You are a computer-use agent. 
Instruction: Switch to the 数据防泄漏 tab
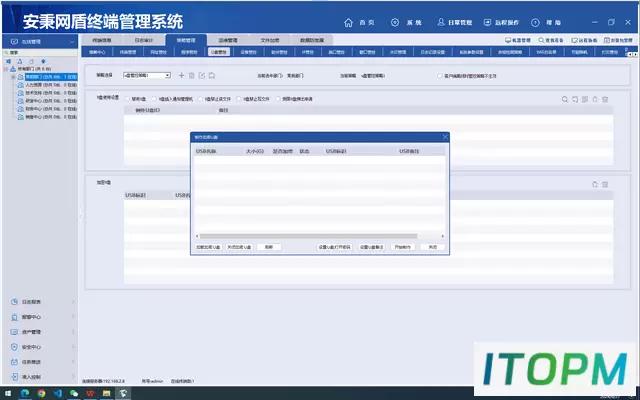pyautogui.click(x=312, y=40)
